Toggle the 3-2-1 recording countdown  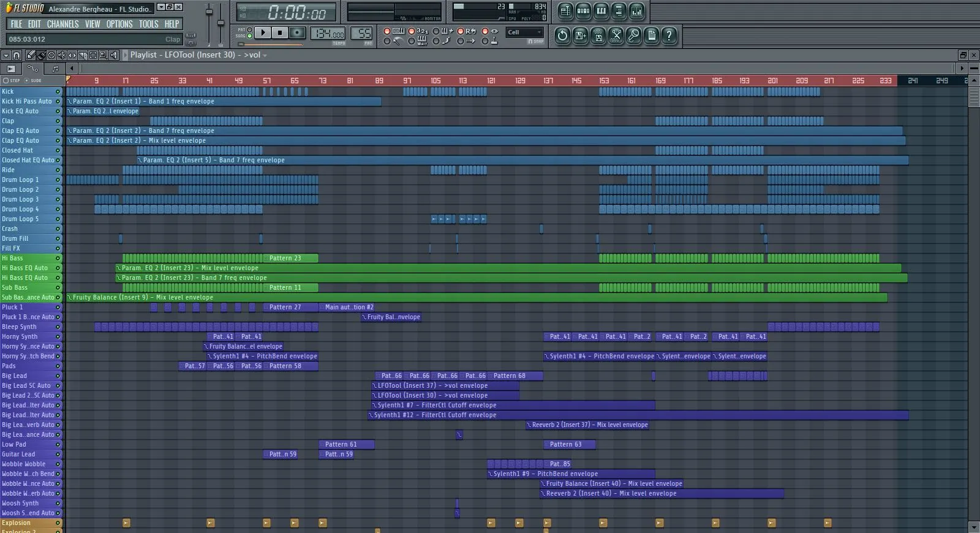[412, 31]
